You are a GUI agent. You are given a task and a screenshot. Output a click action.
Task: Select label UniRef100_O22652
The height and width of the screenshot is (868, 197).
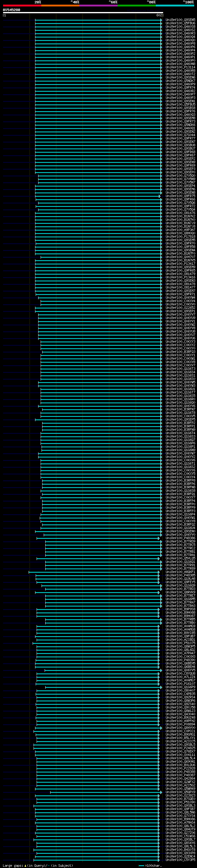click(180, 308)
